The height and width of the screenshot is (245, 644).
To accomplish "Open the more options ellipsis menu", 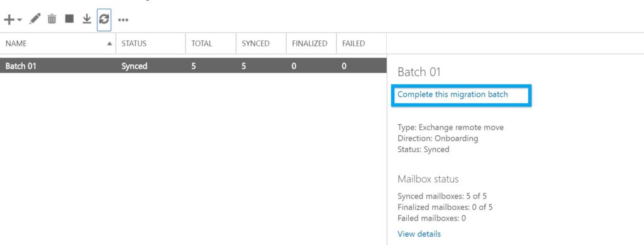I will pyautogui.click(x=123, y=20).
